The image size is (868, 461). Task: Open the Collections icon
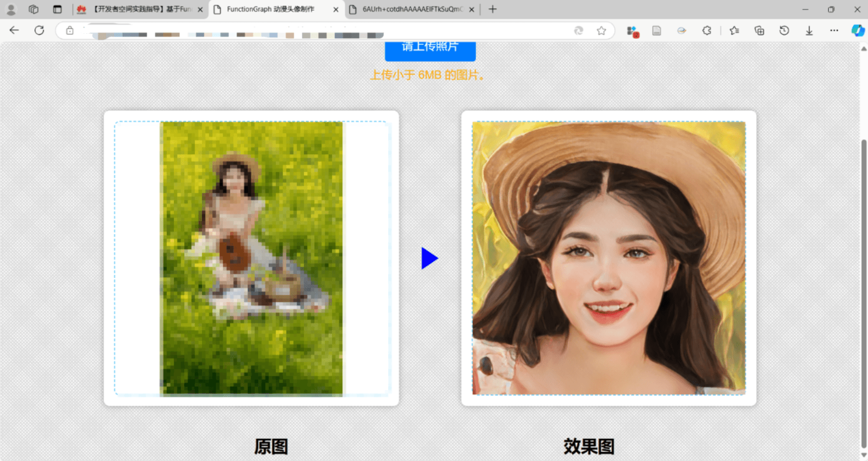pos(760,31)
